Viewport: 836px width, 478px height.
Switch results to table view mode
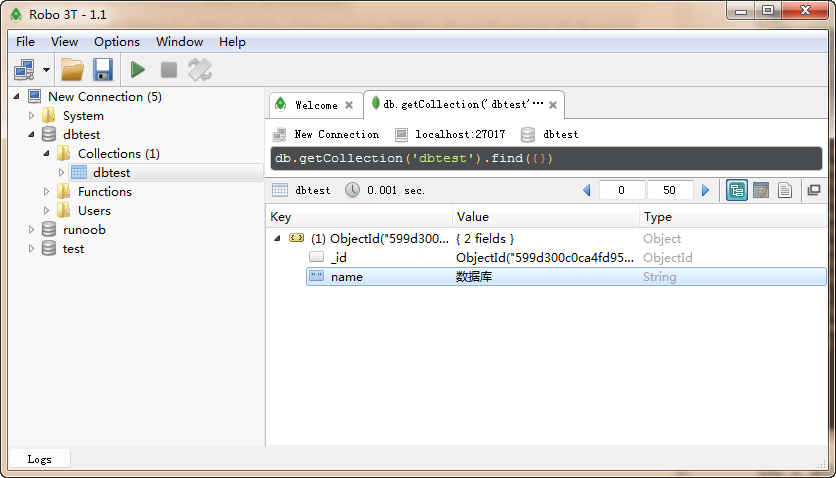coord(761,190)
